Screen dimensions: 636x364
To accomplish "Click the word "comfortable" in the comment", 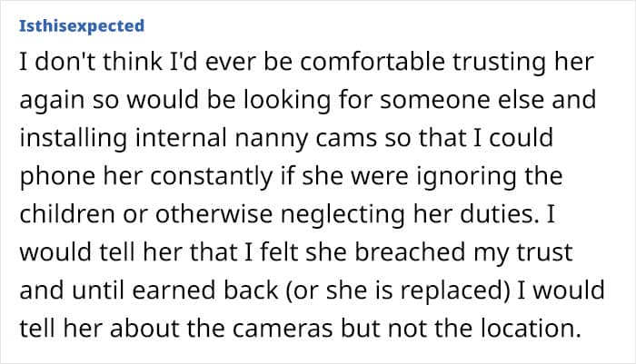I will coord(373,61).
